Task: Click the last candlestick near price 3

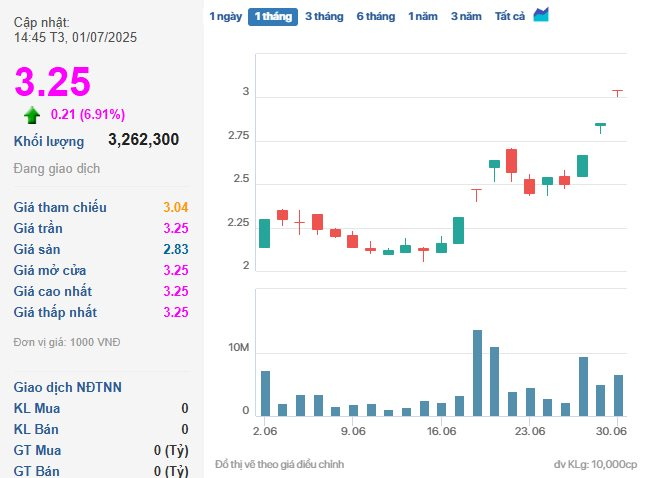Action: 617,92
